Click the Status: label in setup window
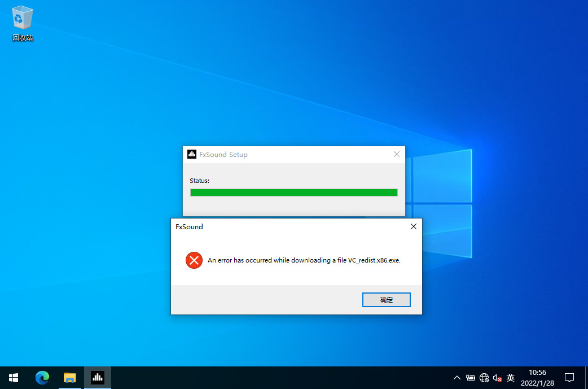Viewport: 588px width, 389px height. tap(200, 181)
